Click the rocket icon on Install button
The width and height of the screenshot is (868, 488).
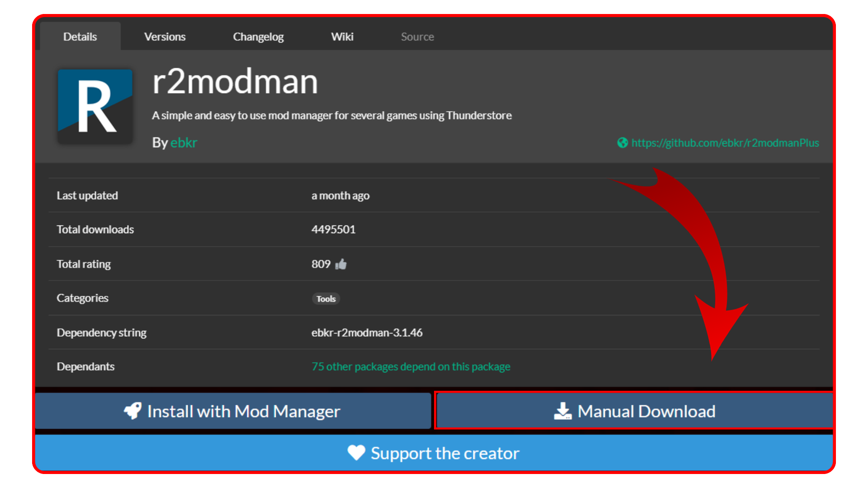point(133,411)
